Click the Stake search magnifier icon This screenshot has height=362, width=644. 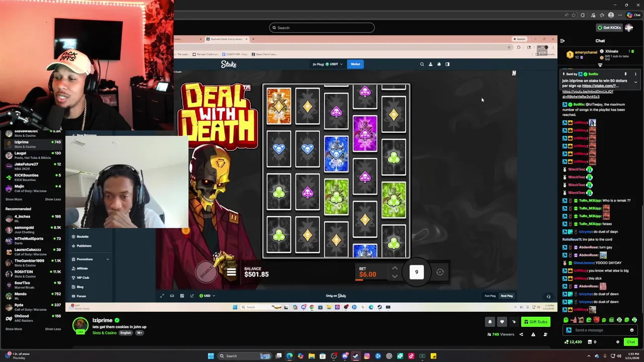point(422,64)
